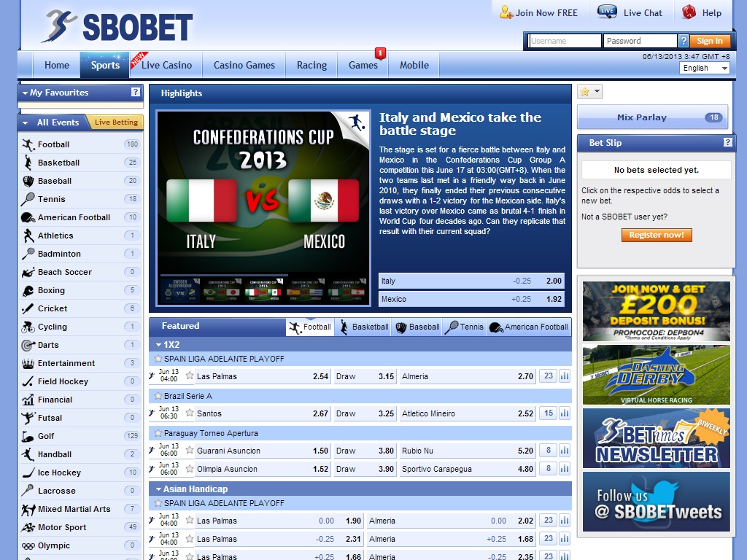
Task: Click the Register now! button
Action: click(657, 235)
